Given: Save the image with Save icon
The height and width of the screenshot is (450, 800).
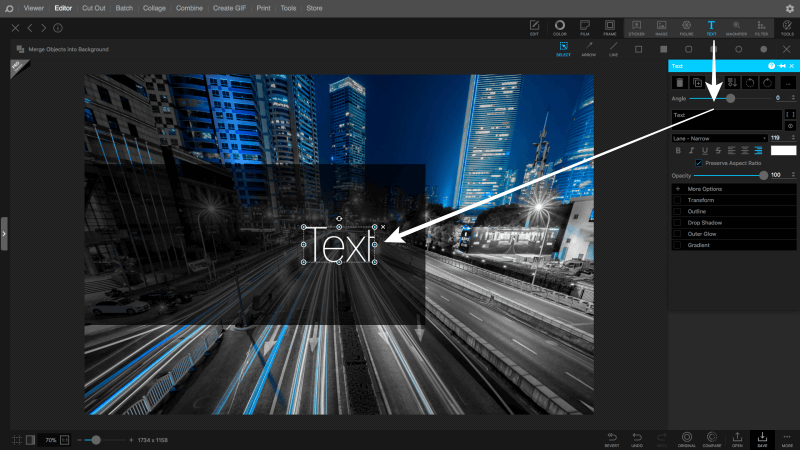Looking at the screenshot, I should click(x=762, y=439).
